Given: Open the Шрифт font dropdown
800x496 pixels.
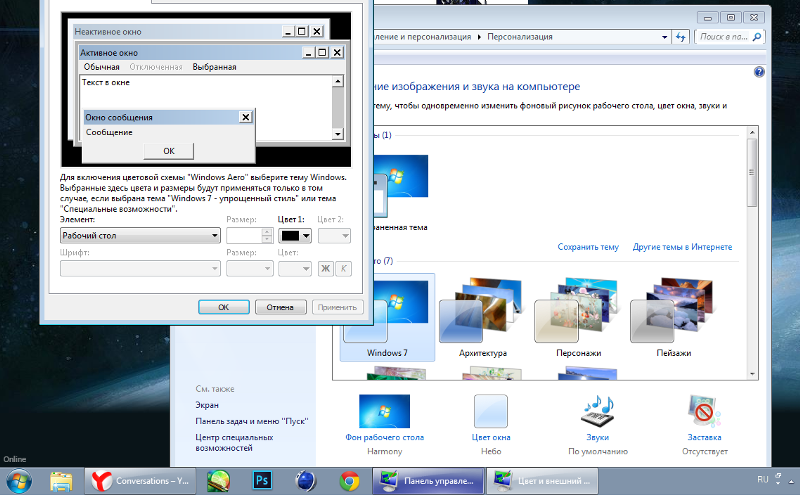Looking at the screenshot, I should click(140, 269).
